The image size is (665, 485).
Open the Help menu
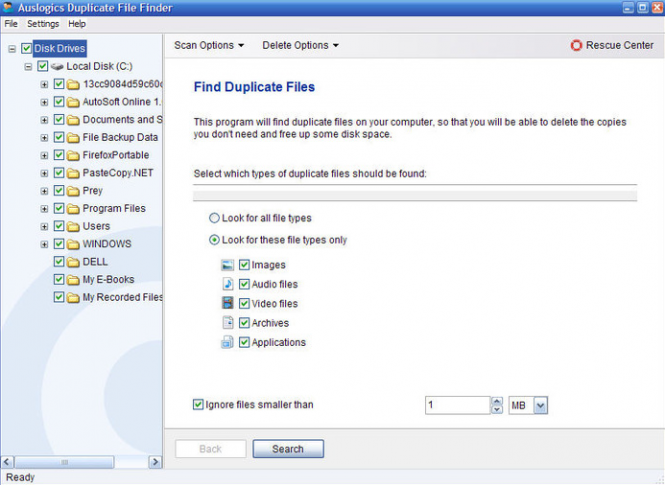77,23
